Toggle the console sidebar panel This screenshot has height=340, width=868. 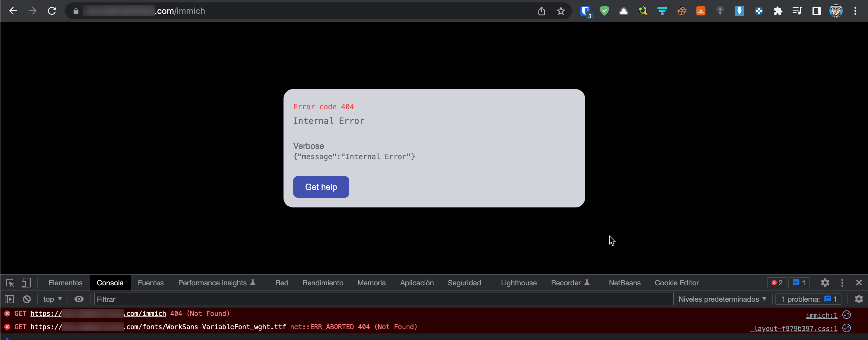pyautogui.click(x=10, y=299)
